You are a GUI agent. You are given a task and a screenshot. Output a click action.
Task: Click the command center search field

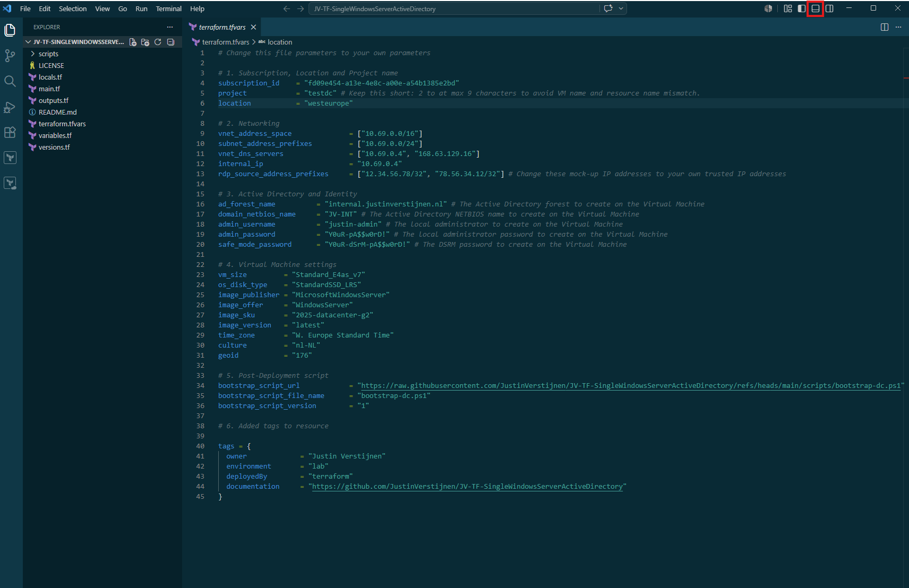[x=454, y=8]
